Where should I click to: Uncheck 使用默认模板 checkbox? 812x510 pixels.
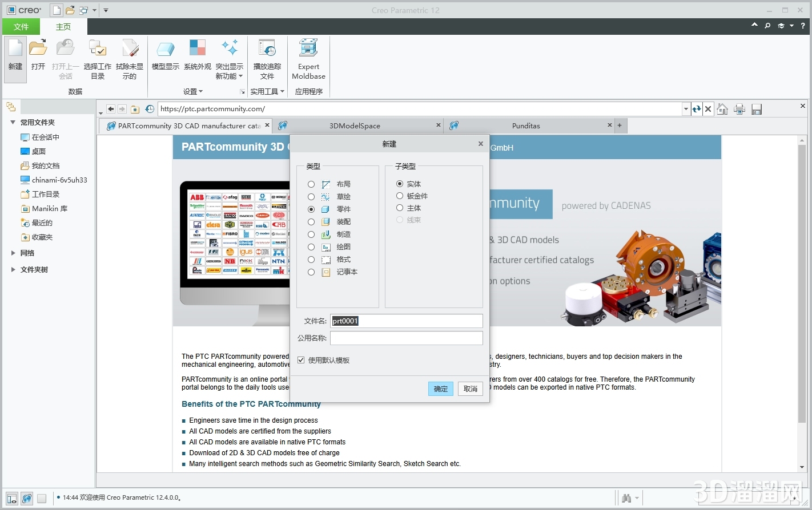coord(301,360)
